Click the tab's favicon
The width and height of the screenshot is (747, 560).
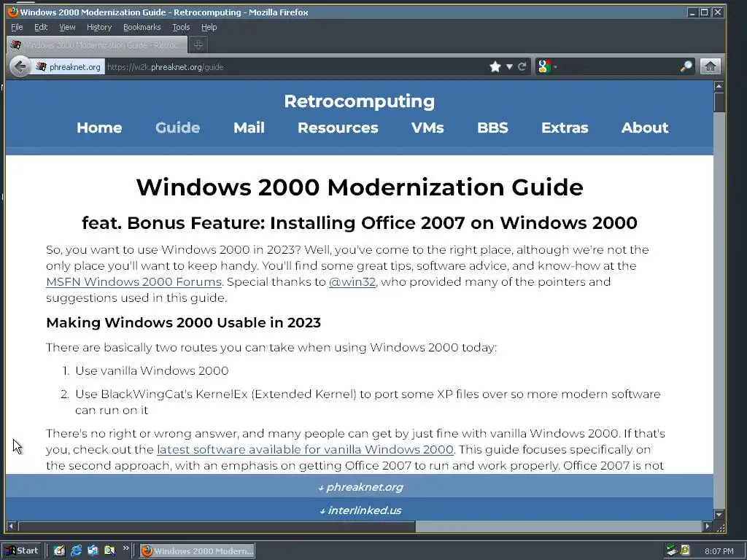[x=16, y=44]
